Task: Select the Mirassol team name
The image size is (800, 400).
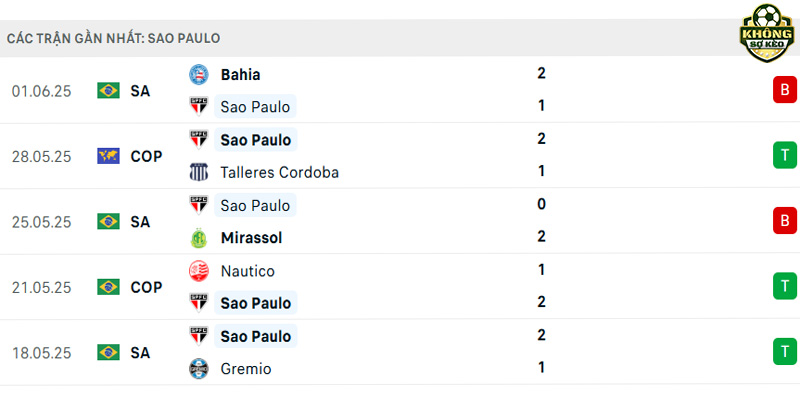Action: tap(252, 238)
